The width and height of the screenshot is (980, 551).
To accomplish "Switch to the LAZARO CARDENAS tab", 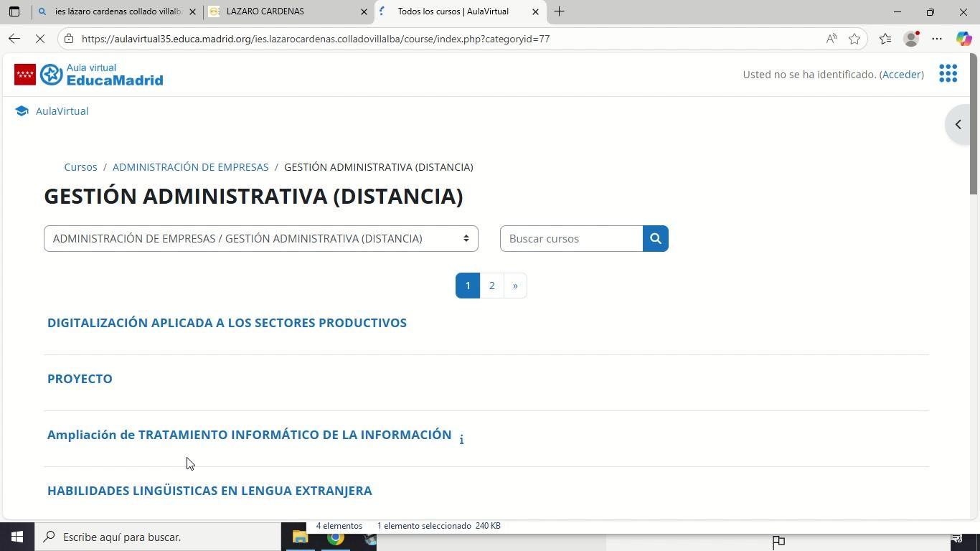I will coord(288,11).
